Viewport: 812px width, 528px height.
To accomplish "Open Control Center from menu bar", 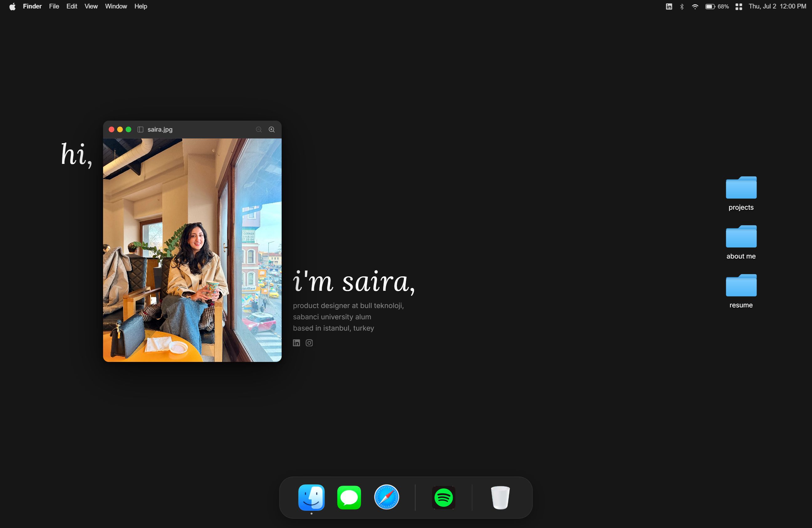I will 739,7.
